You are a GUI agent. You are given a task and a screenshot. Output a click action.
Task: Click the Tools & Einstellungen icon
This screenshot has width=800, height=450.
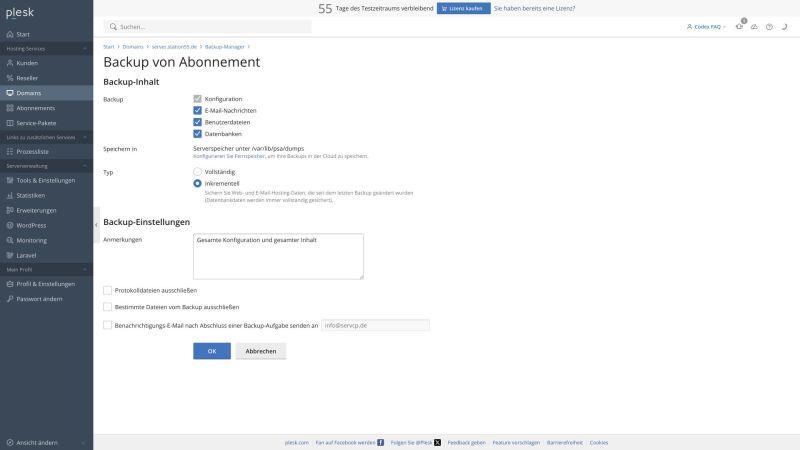tap(10, 180)
